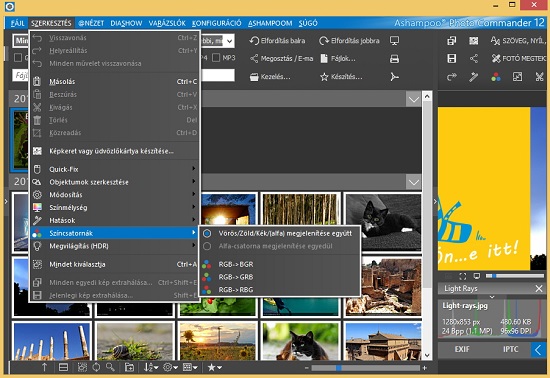
Task: Select Vörös/Zöld/Kék/(alfa) megjelenítése együtt radio option
Action: (207, 233)
